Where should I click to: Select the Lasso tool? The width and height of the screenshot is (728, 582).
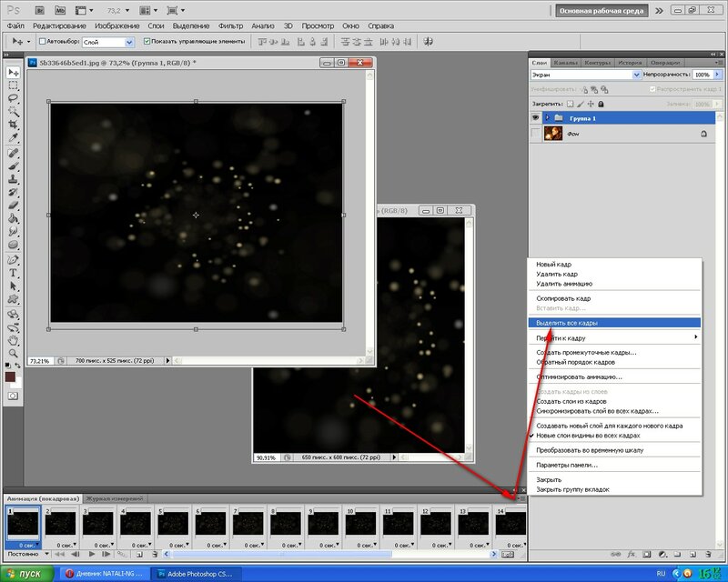pos(13,97)
